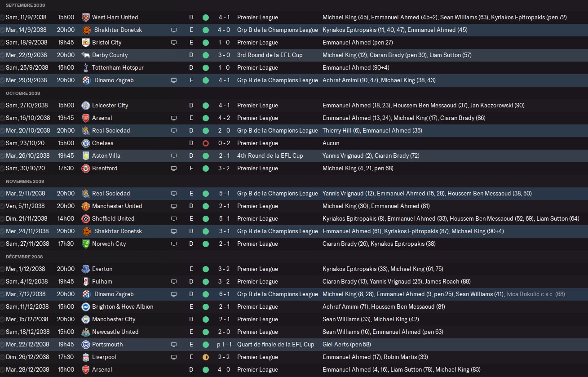Click the Liverpool club badge

pos(85,357)
